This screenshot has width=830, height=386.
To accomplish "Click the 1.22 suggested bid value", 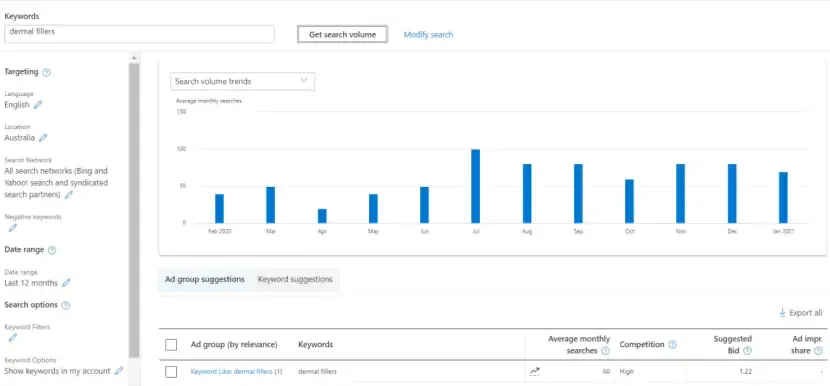I will tap(745, 372).
